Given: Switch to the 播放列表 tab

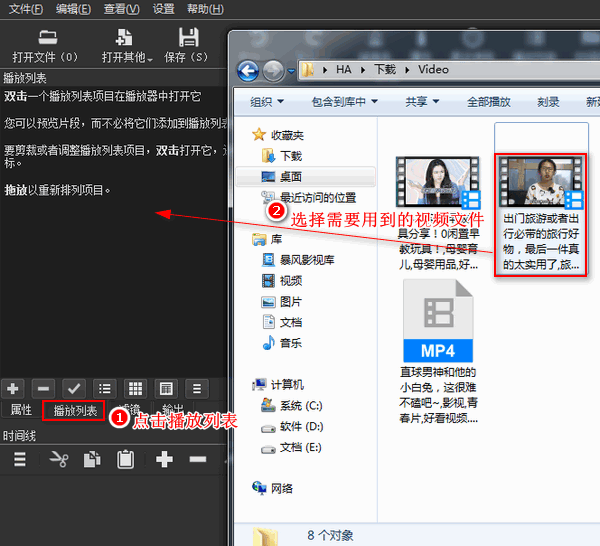Looking at the screenshot, I should [74, 411].
